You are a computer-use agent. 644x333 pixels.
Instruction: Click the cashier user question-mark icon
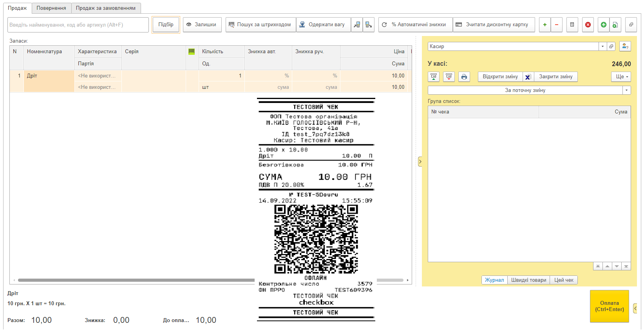[x=625, y=46]
